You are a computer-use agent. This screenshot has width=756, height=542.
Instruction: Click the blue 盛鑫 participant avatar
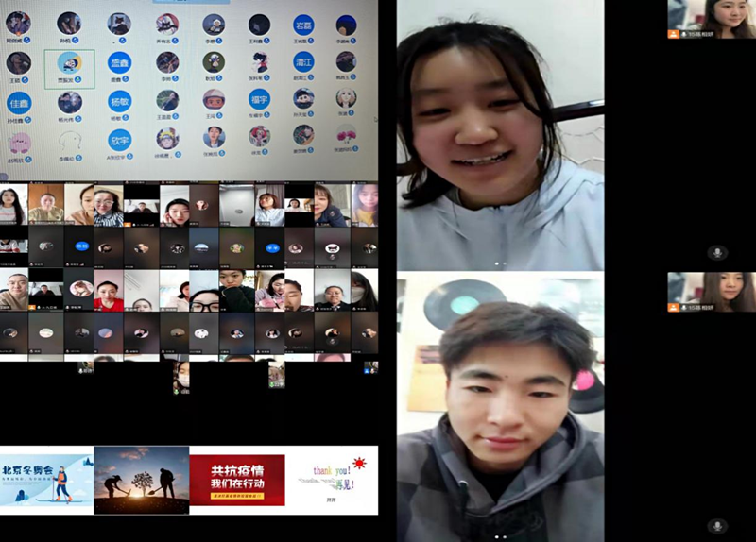(x=119, y=63)
